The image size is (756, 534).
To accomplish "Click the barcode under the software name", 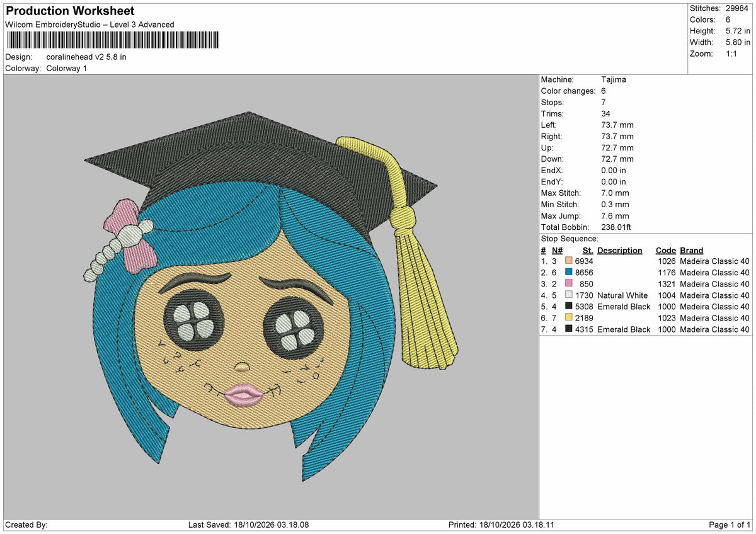I will pyautogui.click(x=113, y=40).
